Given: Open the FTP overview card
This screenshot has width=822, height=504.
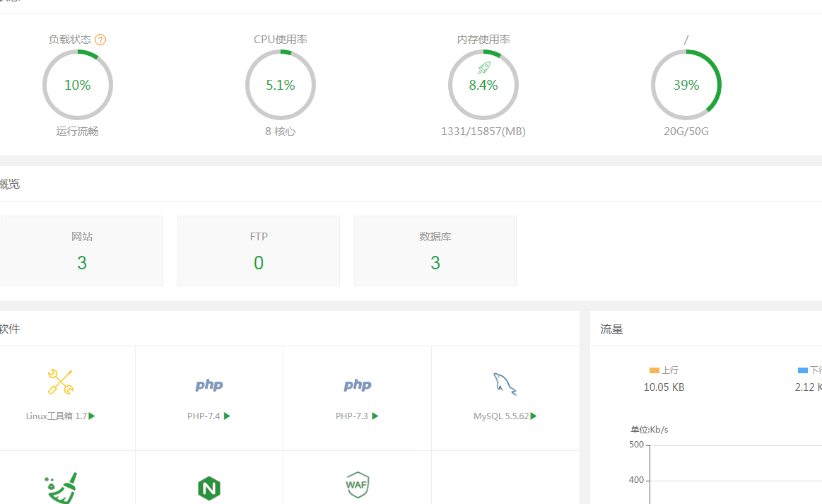Looking at the screenshot, I should pyautogui.click(x=259, y=251).
